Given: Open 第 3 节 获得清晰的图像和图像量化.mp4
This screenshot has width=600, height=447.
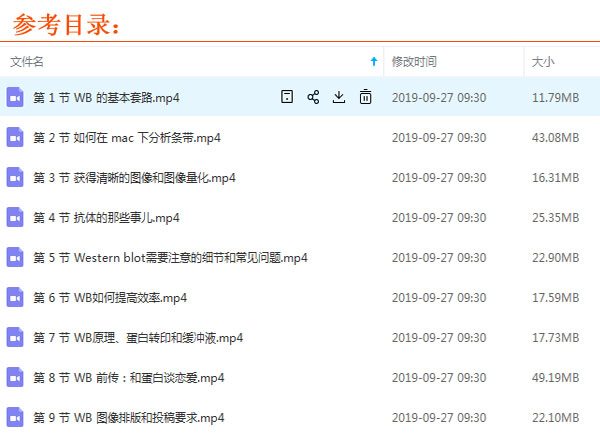Looking at the screenshot, I should point(134,177).
